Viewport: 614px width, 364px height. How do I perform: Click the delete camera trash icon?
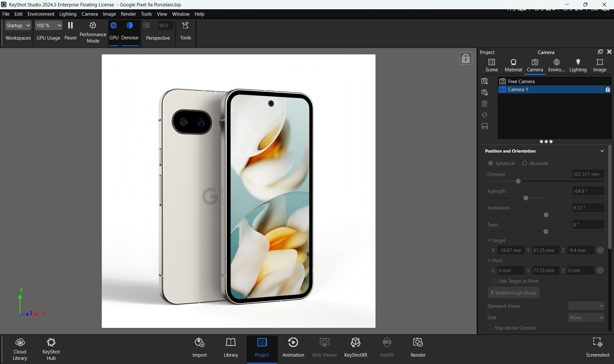point(485,104)
